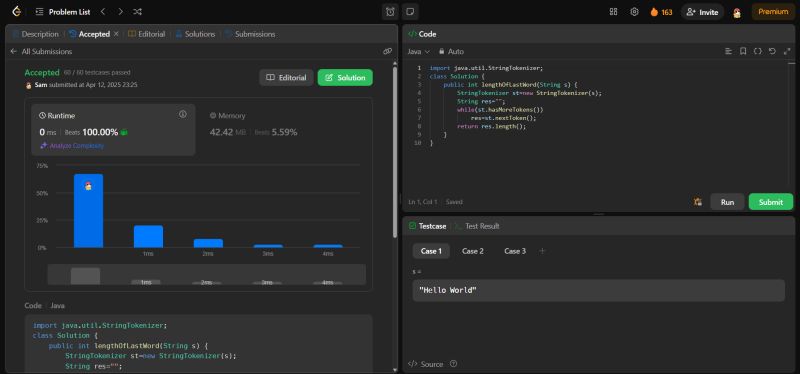Click the 1ms distribution bar
Viewport: 800px width, 374px height.
click(x=148, y=236)
